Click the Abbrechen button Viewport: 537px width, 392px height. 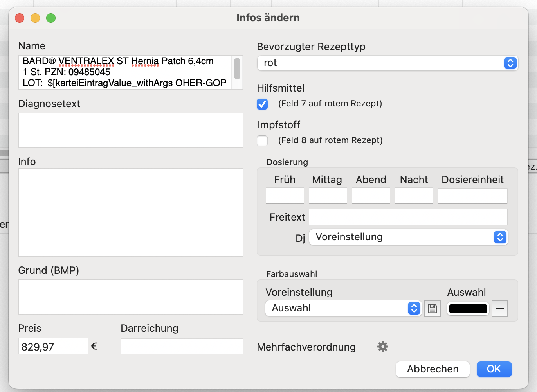(x=432, y=369)
